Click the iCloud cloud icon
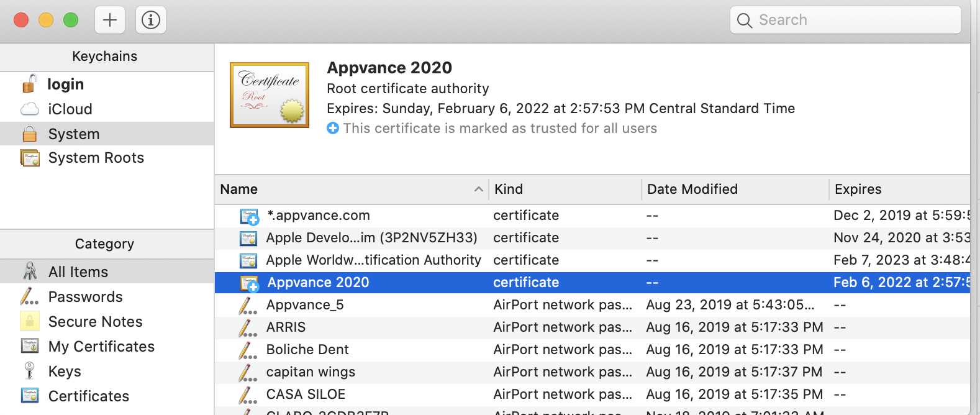The height and width of the screenshot is (415, 980). click(x=30, y=109)
